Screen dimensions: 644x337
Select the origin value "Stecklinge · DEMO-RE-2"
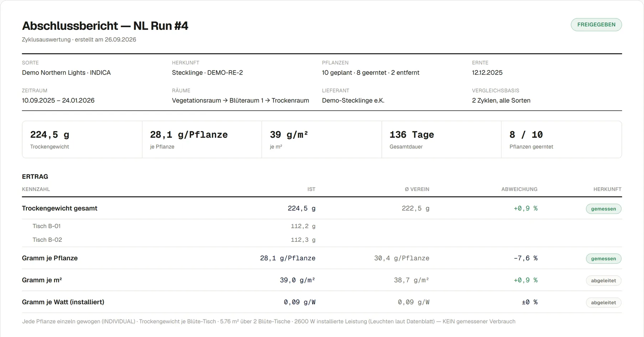click(207, 72)
